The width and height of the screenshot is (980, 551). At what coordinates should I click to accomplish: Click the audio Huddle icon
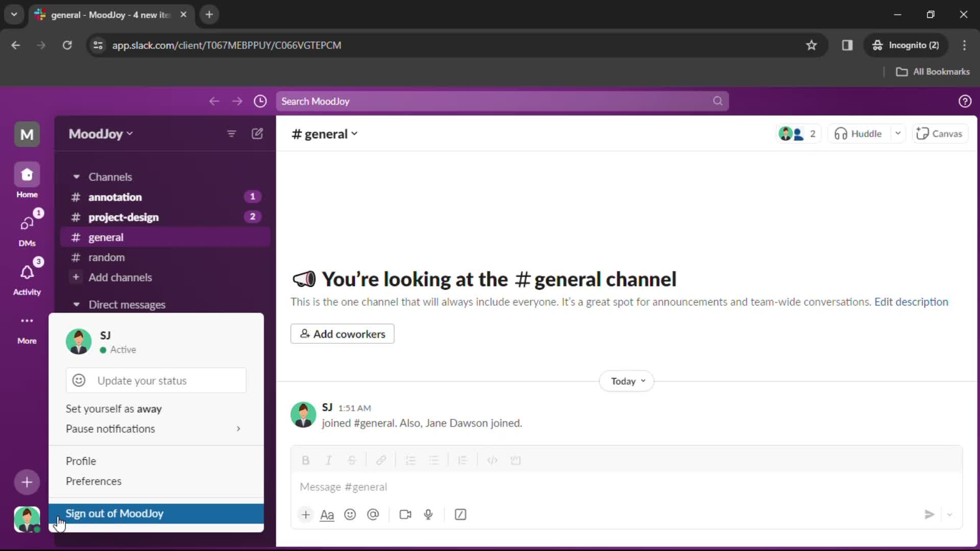coord(843,133)
